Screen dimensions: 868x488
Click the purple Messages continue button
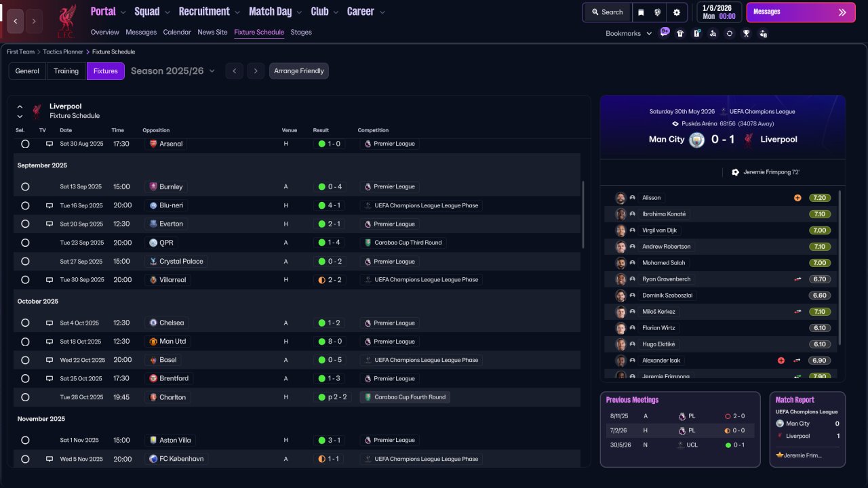(801, 12)
